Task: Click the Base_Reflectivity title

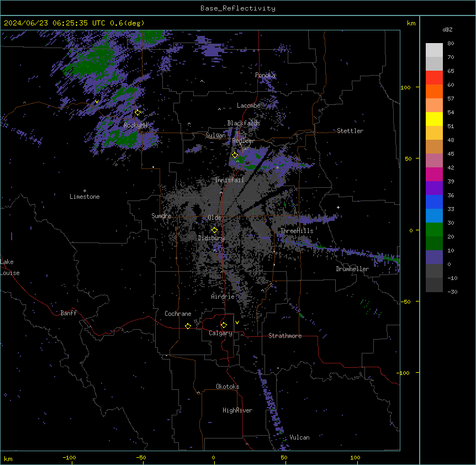Action: 238,8
